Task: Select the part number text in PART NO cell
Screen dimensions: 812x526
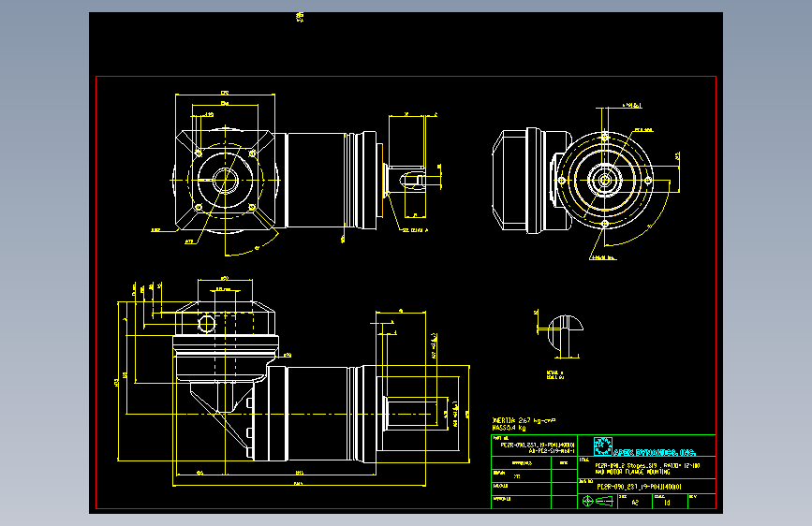Action: [538, 447]
